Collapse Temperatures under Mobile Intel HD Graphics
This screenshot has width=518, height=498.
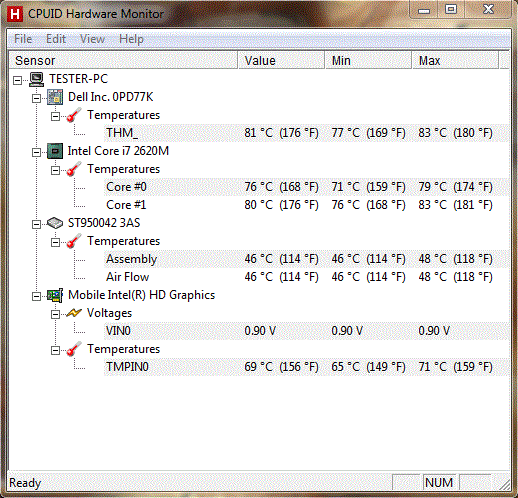pos(55,350)
